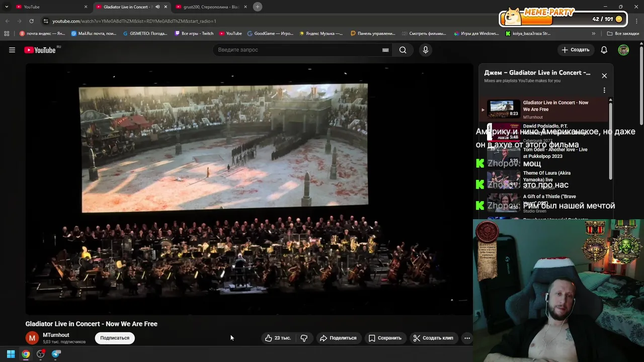Show hidden bookmarks overflow chevron
The image size is (644, 362).
(x=593, y=34)
